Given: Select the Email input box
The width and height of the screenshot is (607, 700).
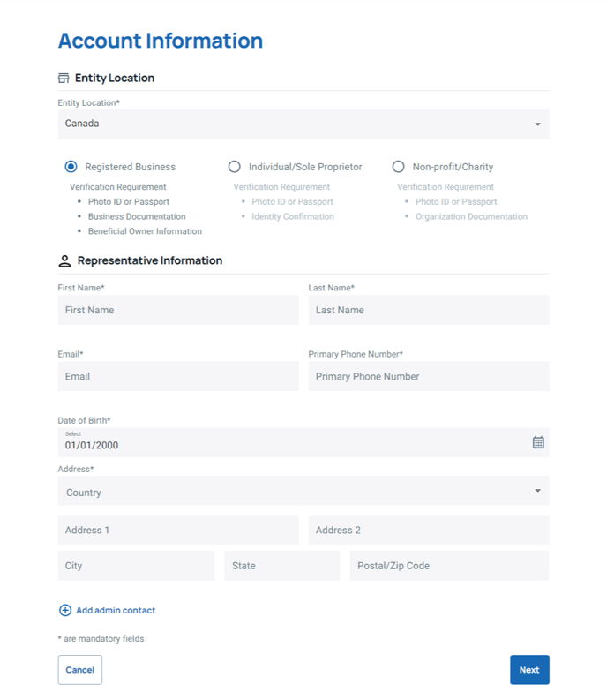Looking at the screenshot, I should click(178, 376).
